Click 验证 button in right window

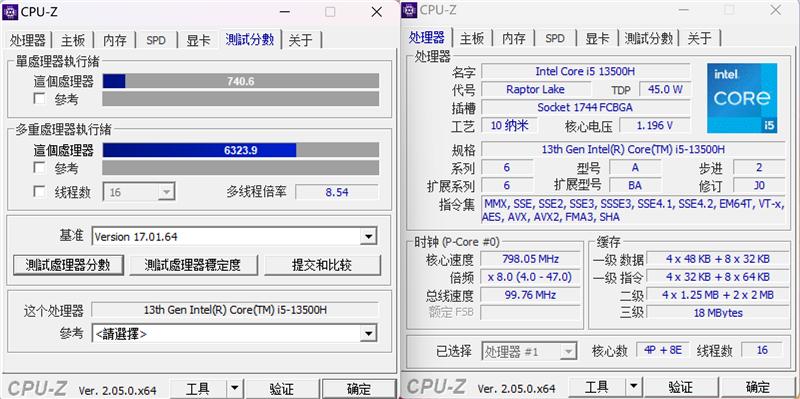point(681,387)
